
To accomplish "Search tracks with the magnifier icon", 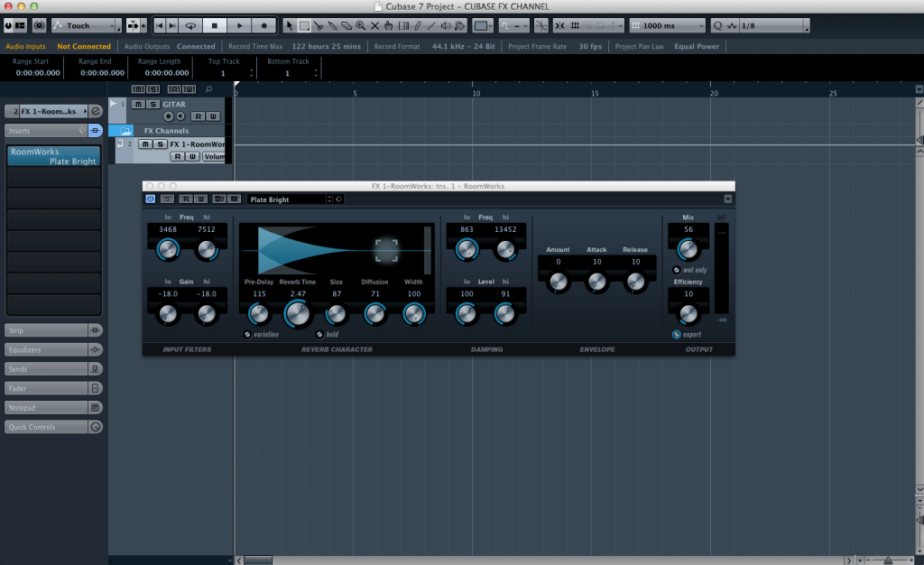I will coord(208,89).
